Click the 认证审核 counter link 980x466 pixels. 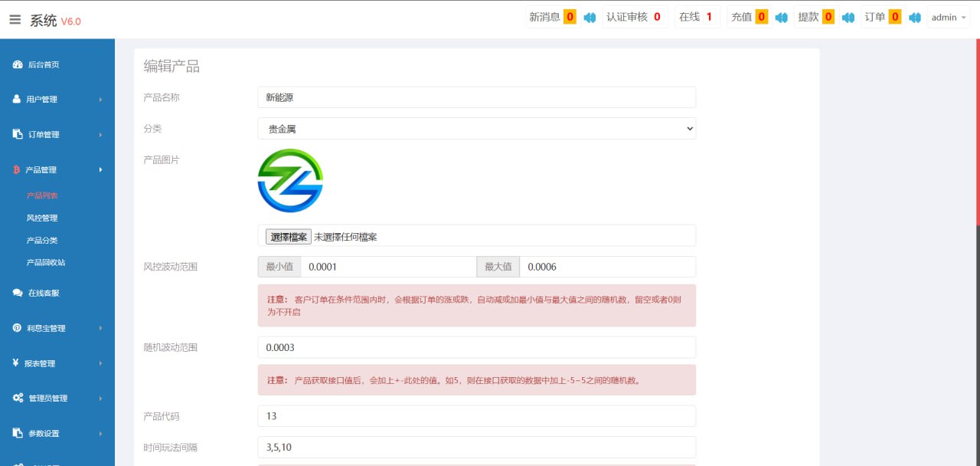pyautogui.click(x=634, y=18)
